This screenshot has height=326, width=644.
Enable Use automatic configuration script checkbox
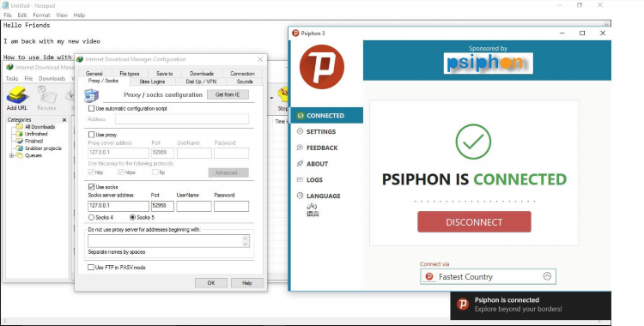click(91, 108)
